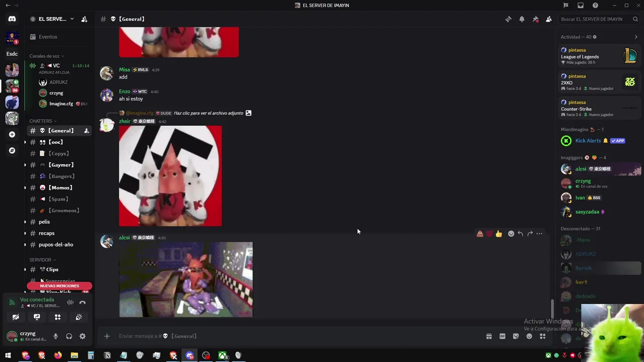644x362 pixels.
Task: Open Discover servers compass icon
Action: 12,150
